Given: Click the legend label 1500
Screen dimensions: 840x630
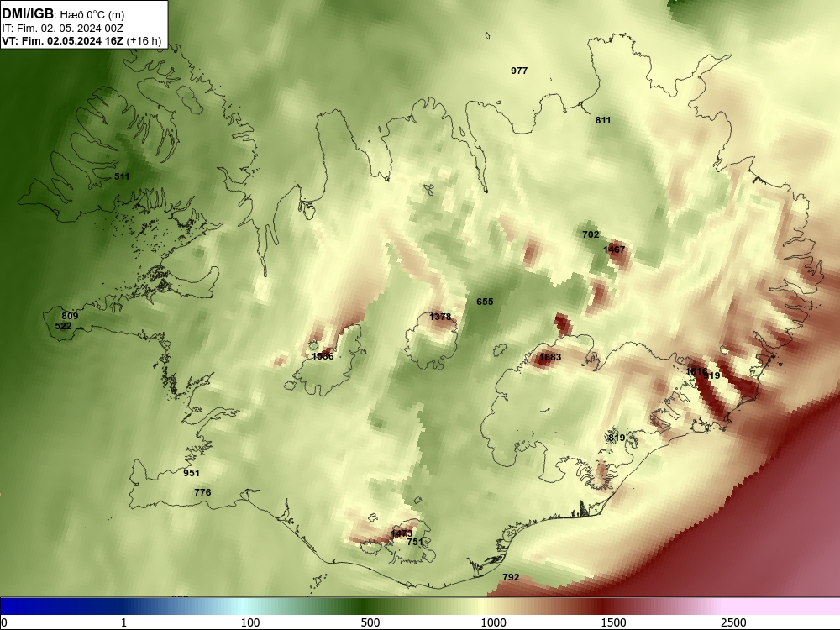Looking at the screenshot, I should tap(613, 622).
